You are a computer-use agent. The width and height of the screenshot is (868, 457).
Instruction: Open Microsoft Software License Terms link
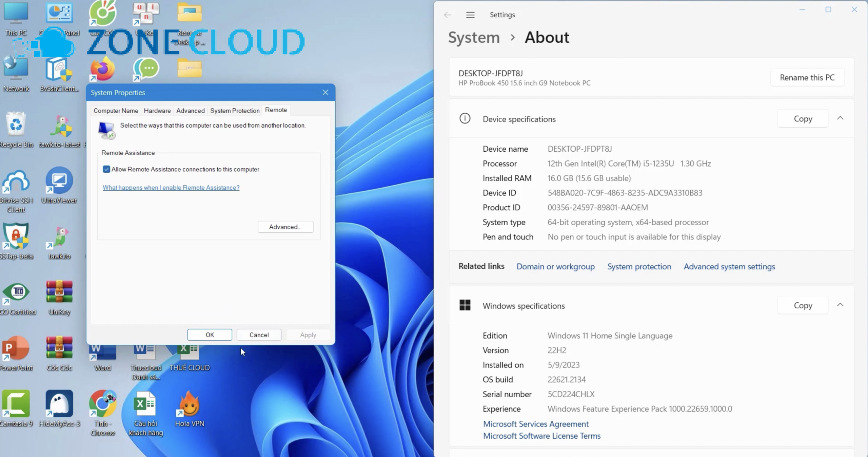(542, 436)
